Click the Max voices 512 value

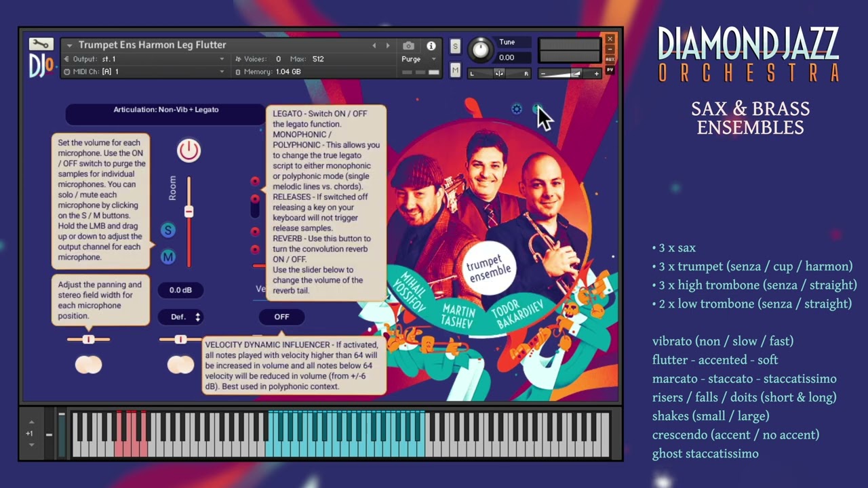pyautogui.click(x=318, y=59)
